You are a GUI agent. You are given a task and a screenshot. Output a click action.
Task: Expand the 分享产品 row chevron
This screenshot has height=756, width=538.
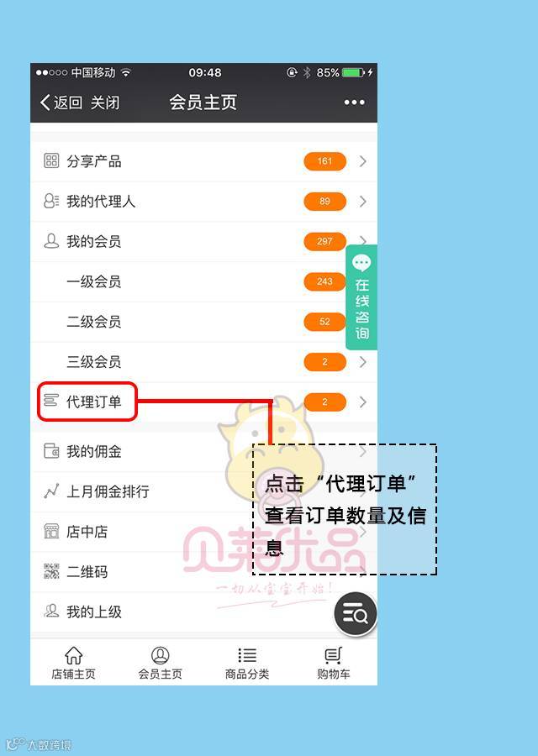(363, 161)
